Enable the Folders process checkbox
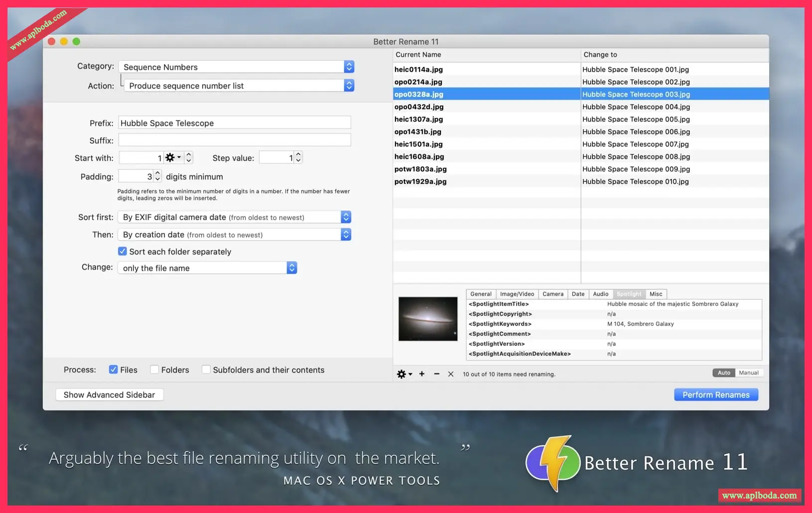Viewport: 812px width, 513px height. pos(154,370)
